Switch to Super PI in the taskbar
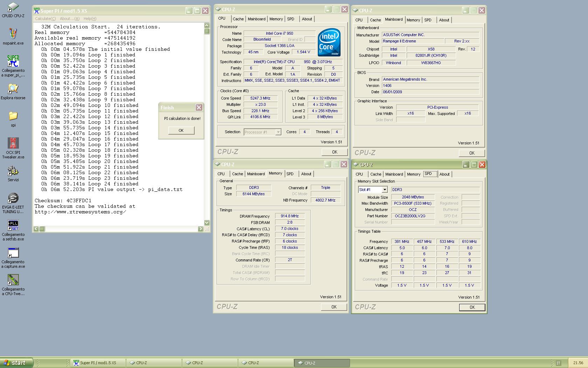Screen dimensions: 588x368 pos(98,363)
